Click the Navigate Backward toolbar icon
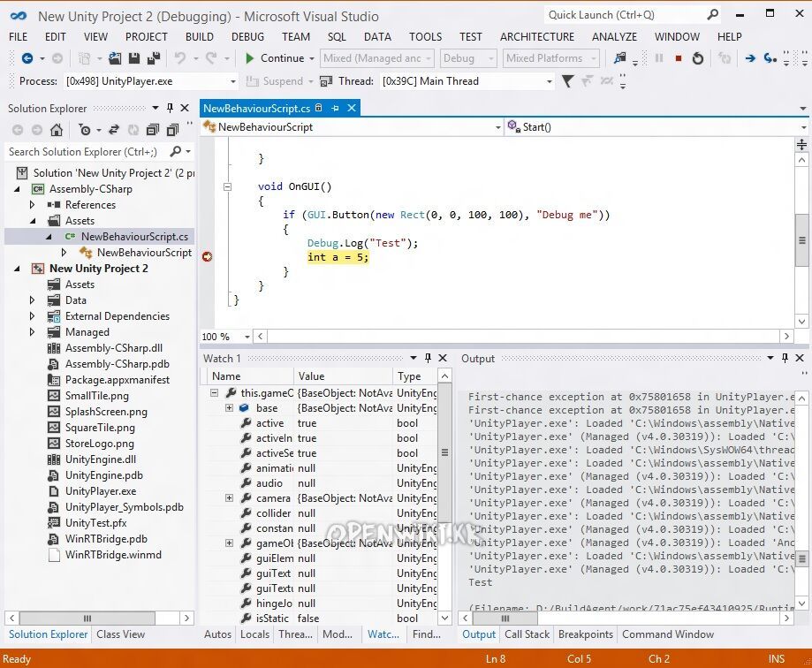Viewport: 812px width, 668px height. click(x=27, y=58)
